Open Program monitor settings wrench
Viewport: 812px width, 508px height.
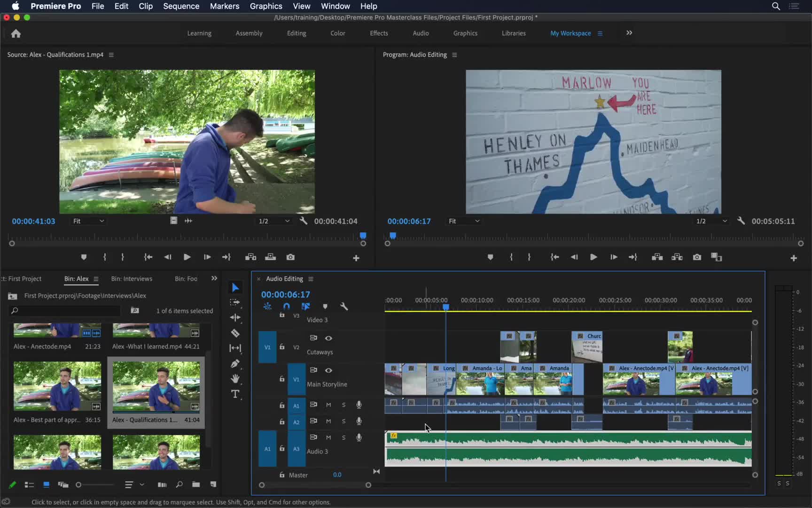pyautogui.click(x=741, y=221)
